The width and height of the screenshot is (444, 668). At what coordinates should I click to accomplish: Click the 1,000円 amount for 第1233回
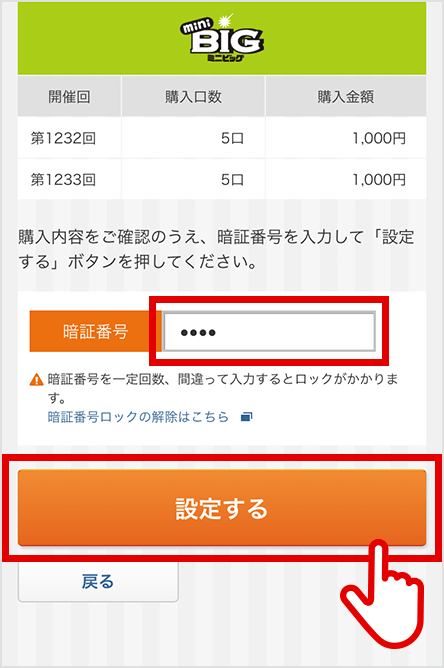379,179
